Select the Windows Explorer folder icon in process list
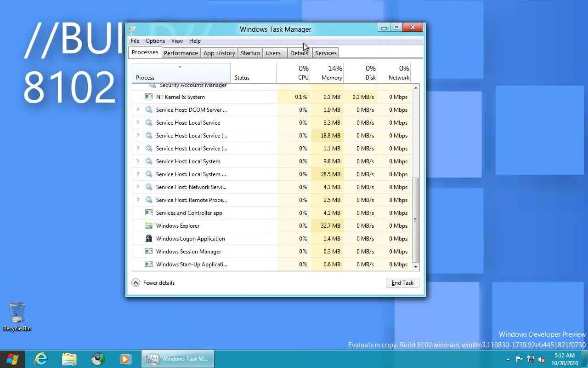 click(x=148, y=225)
